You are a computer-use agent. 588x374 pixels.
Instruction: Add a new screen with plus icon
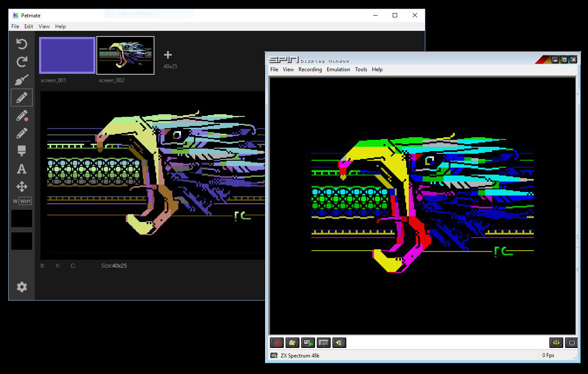[x=168, y=55]
